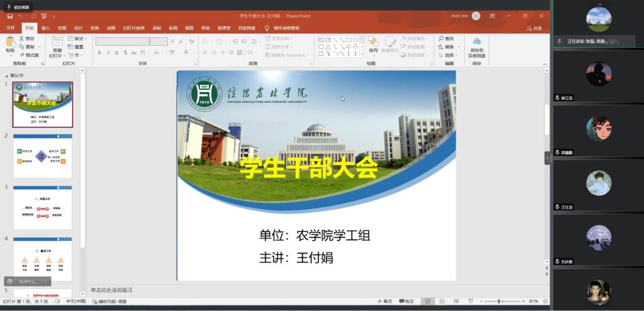Open the Select dropdown in Editing group

coord(448,55)
